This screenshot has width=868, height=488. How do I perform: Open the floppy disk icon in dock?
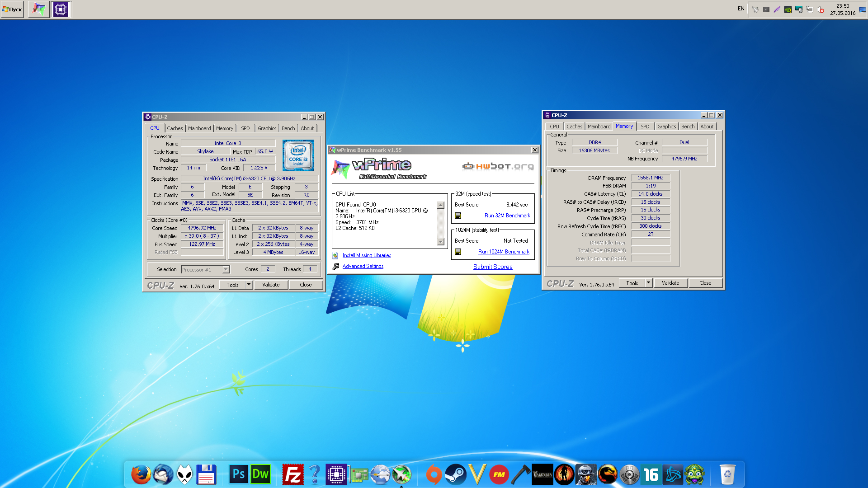(206, 474)
